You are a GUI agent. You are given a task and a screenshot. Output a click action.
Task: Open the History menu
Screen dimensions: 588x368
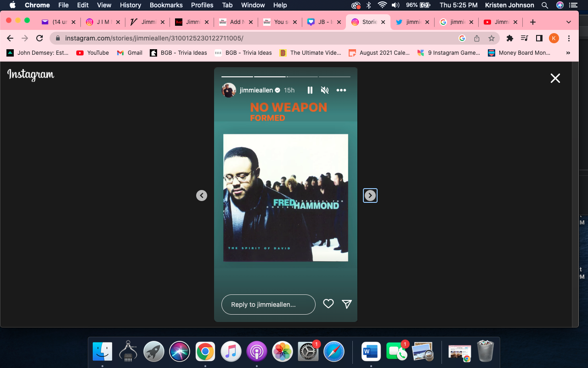130,5
